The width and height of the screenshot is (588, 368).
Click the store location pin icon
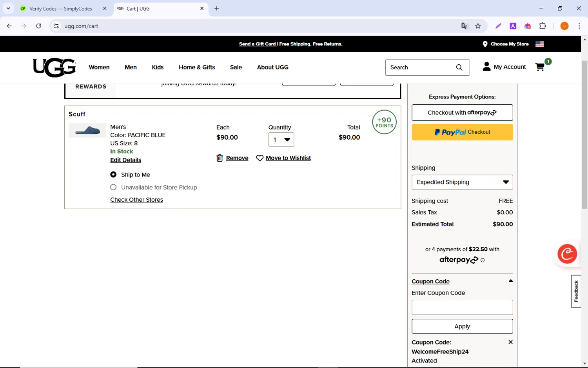tap(485, 44)
